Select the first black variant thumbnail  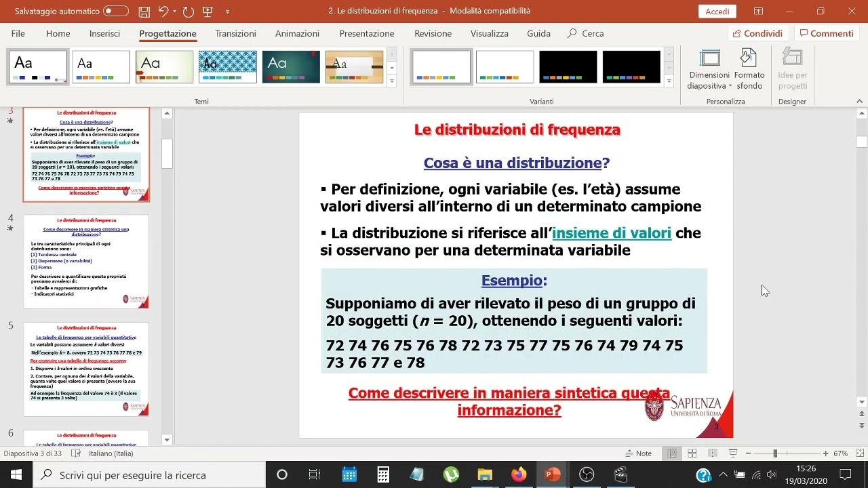tap(568, 66)
